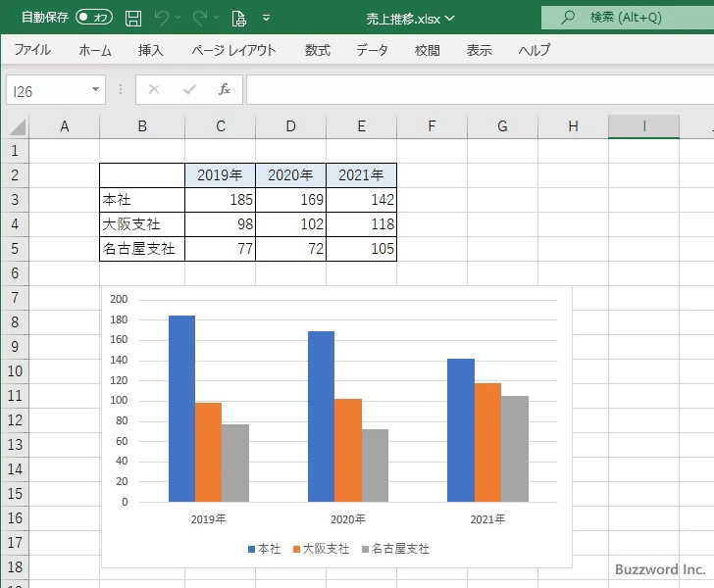Click the gray 名古屋支社 bar for 2021年
The height and width of the screenshot is (588, 714).
pyautogui.click(x=515, y=449)
